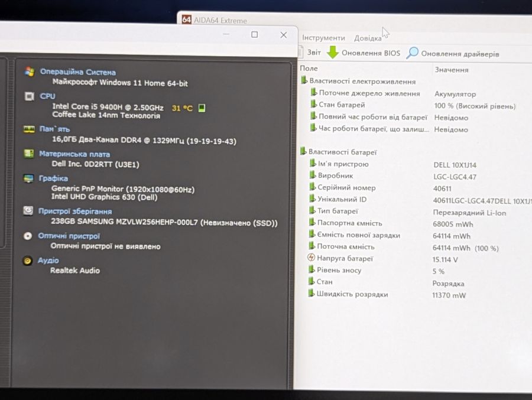This screenshot has width=532, height=400.
Task: Click the hard drive icon by Пристрої зберігання
Action: click(28, 211)
